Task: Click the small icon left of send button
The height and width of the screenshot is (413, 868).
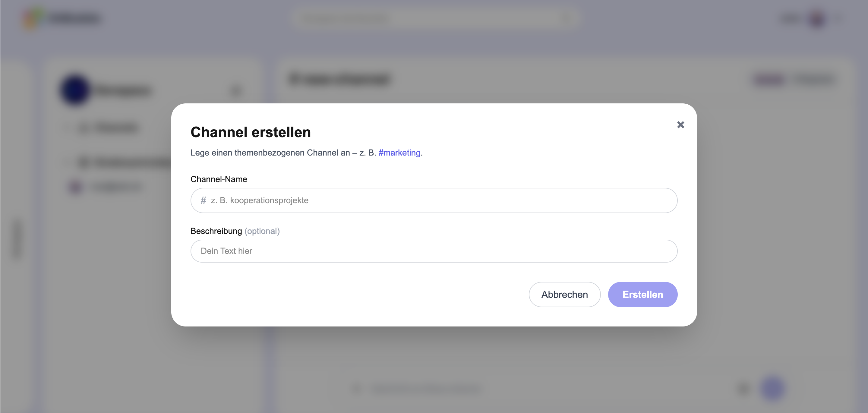Action: [743, 388]
